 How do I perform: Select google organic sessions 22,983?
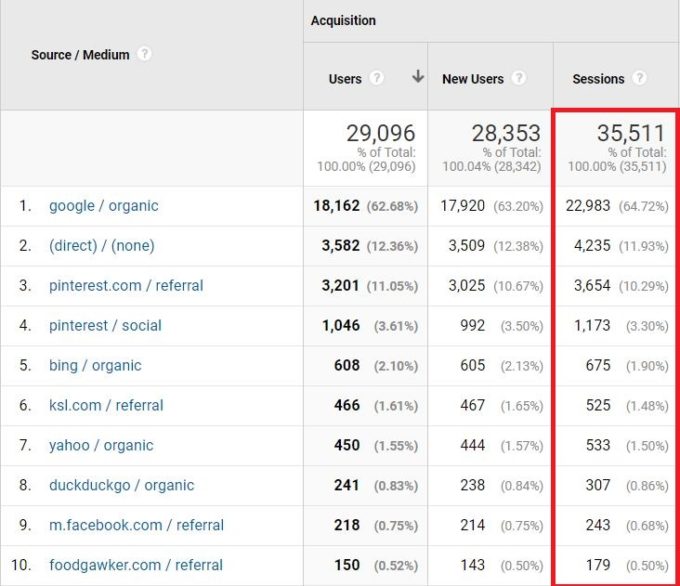pos(588,206)
